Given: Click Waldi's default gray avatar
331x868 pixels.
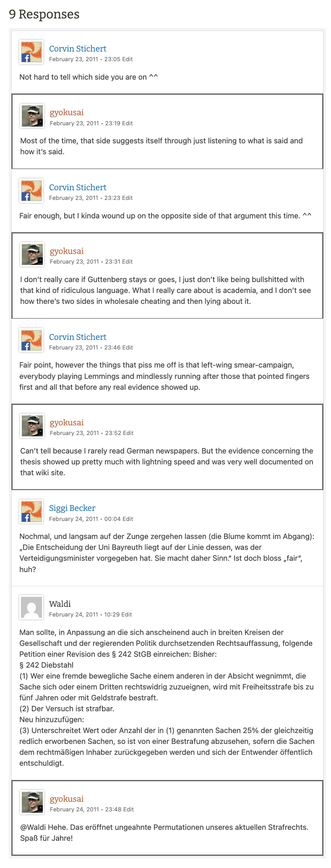Looking at the screenshot, I should 31,607.
